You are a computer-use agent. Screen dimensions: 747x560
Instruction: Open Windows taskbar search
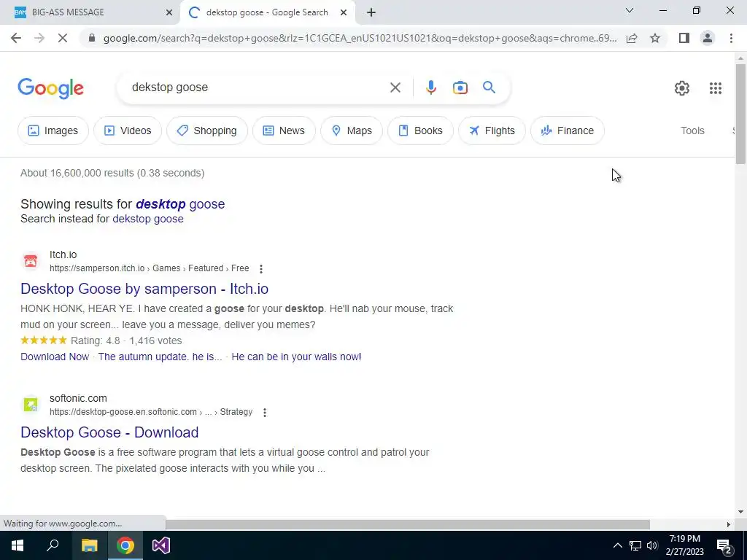point(53,545)
